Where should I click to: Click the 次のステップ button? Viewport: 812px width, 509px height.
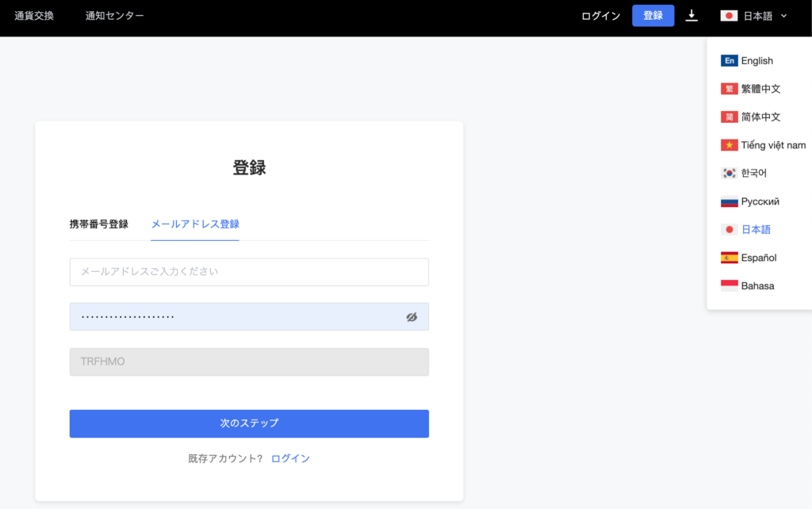(x=249, y=423)
